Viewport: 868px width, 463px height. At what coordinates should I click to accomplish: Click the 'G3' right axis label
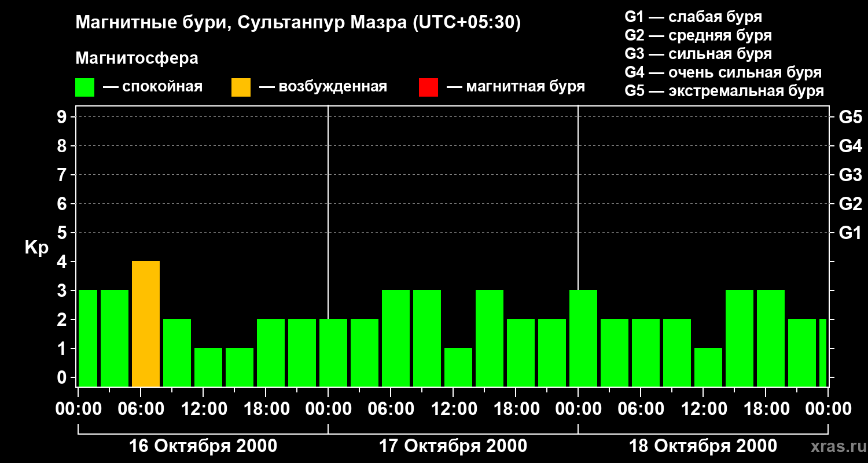850,175
